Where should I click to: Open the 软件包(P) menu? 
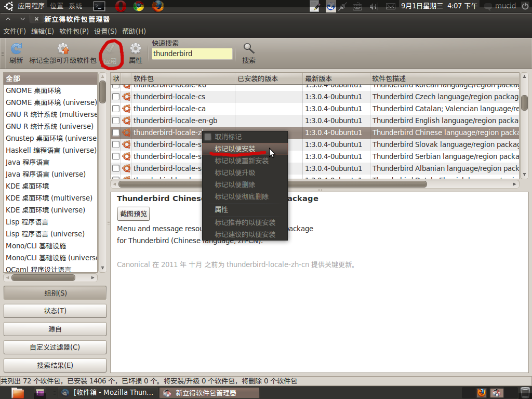74,31
